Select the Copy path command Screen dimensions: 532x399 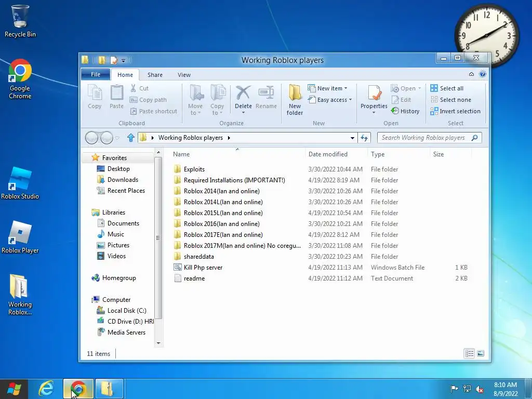point(148,100)
